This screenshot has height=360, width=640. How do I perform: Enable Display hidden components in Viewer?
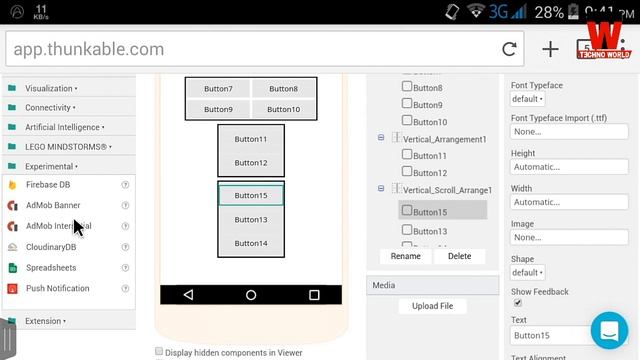tap(159, 351)
